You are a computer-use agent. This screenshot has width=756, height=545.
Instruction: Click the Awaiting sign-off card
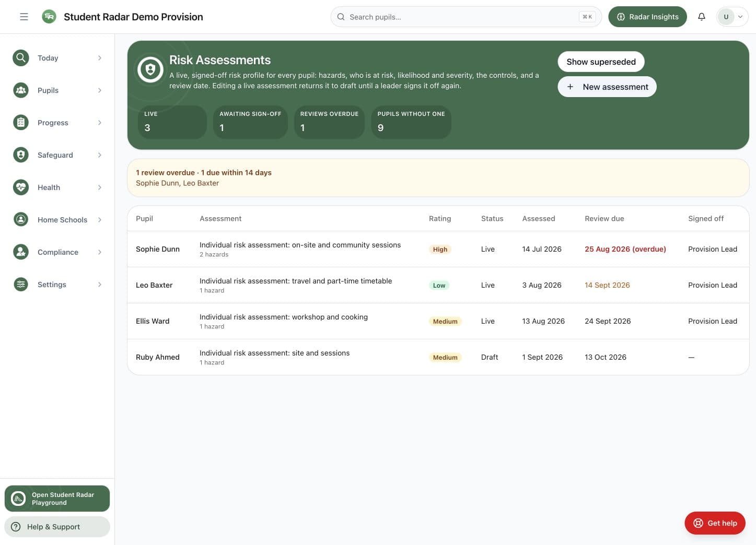click(x=250, y=122)
